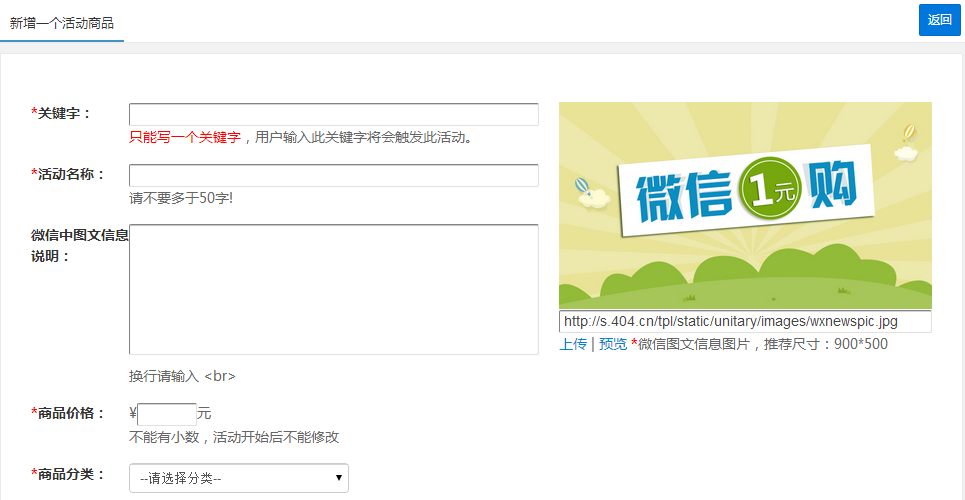Viewport: 965px width, 500px height.
Task: Click the note 不能有小数，活动开始后不能修改
Action: pos(234,438)
